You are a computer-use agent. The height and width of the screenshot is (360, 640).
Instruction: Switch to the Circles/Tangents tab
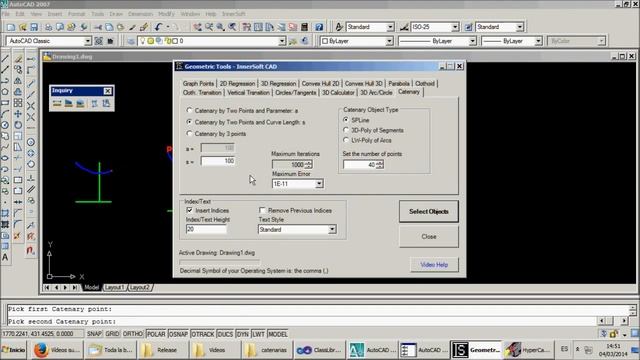pos(296,93)
